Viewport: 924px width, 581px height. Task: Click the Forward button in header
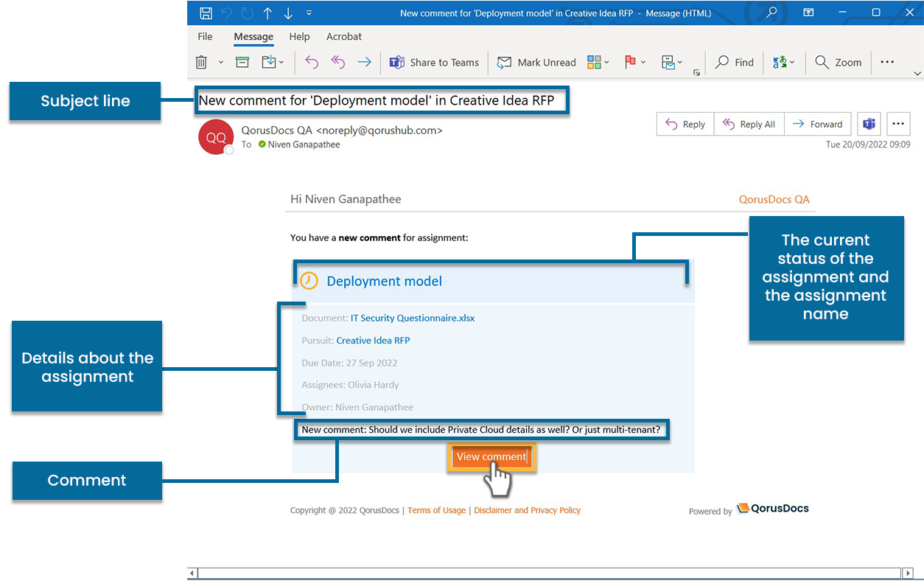click(x=818, y=125)
